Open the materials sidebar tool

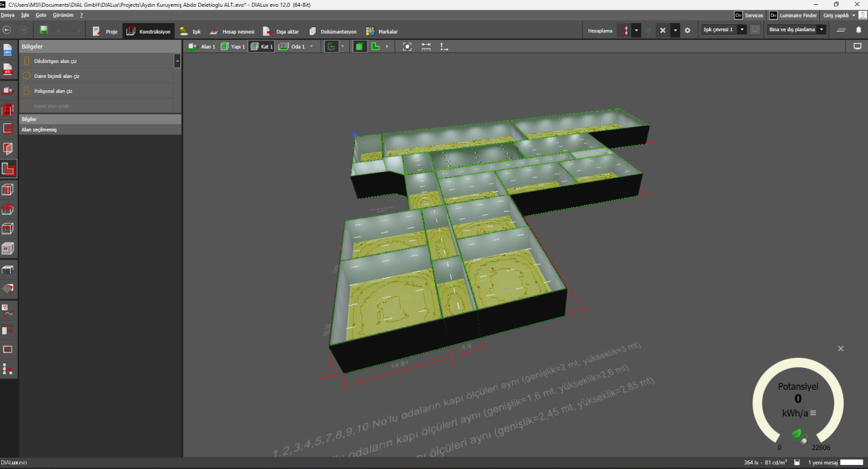coord(8,289)
